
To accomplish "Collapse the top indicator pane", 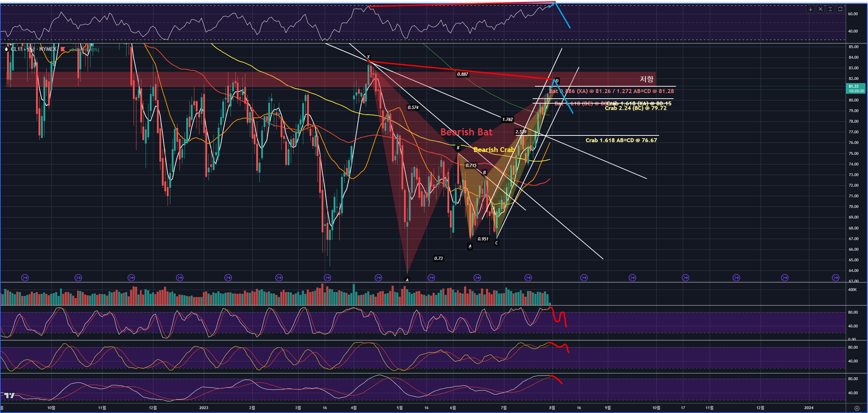I will [830, 9].
